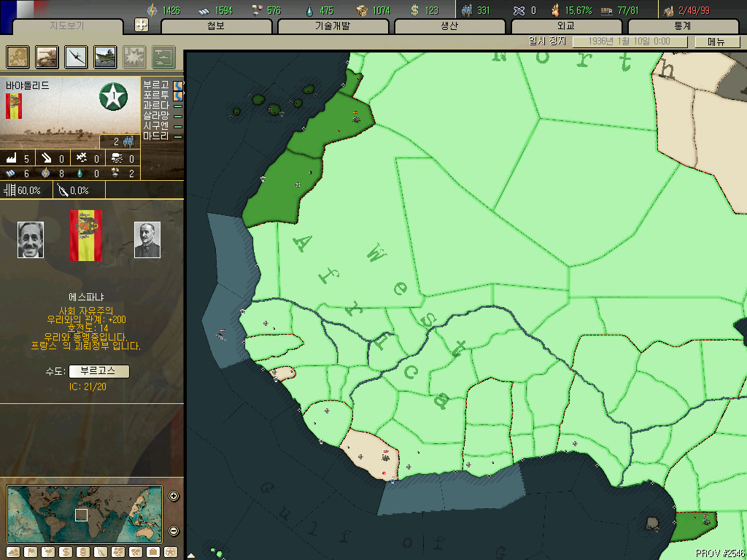Switch to supply map mode coin stack icon
747x560 pixels.
pyautogui.click(x=83, y=552)
